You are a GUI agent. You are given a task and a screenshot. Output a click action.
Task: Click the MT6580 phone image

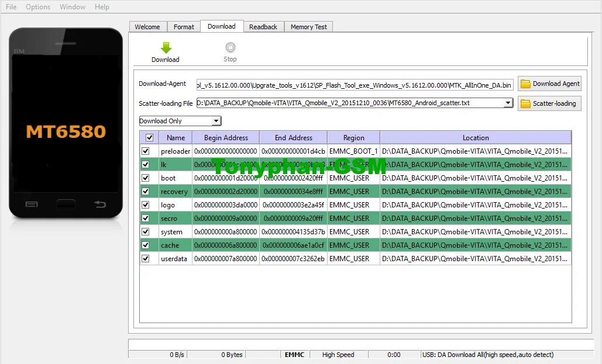[x=66, y=123]
